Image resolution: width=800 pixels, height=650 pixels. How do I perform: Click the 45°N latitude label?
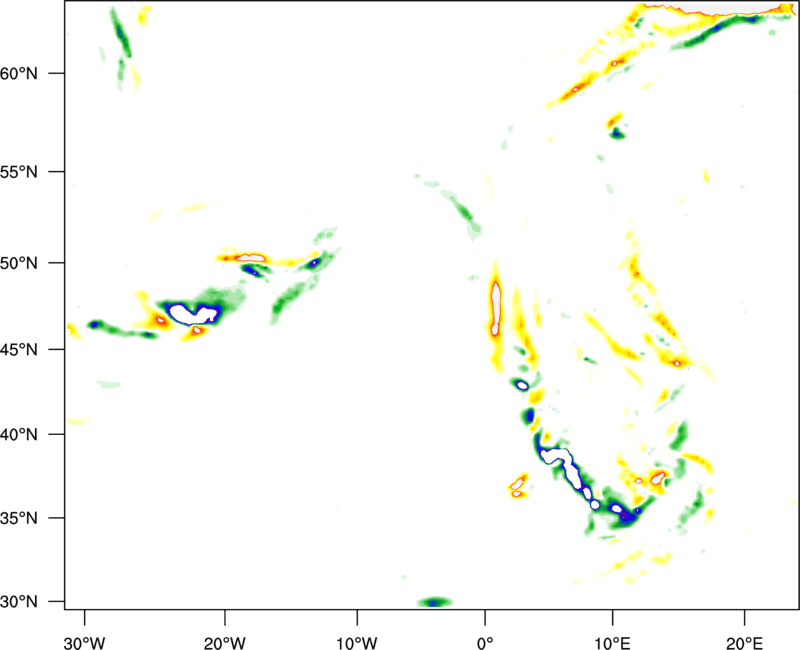click(19, 350)
